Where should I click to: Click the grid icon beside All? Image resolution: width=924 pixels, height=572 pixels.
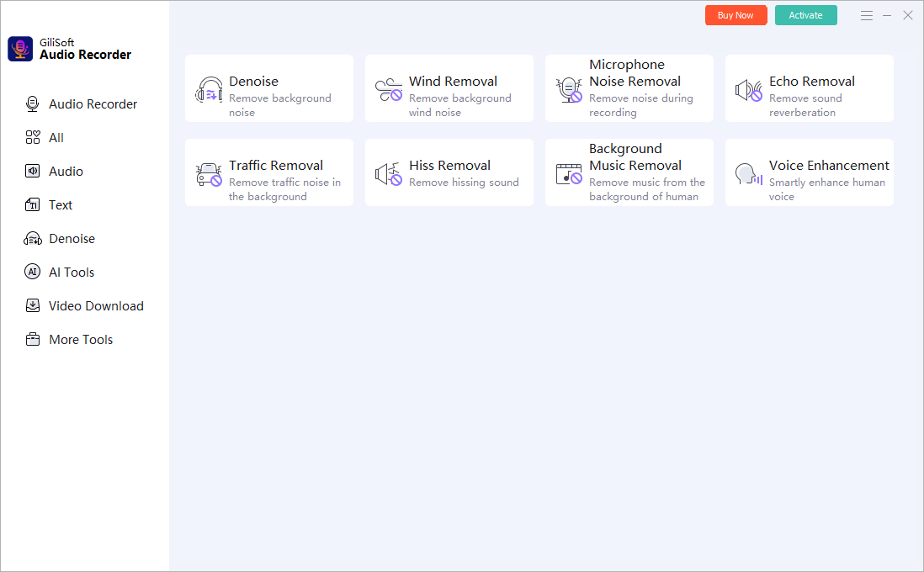pyautogui.click(x=33, y=138)
